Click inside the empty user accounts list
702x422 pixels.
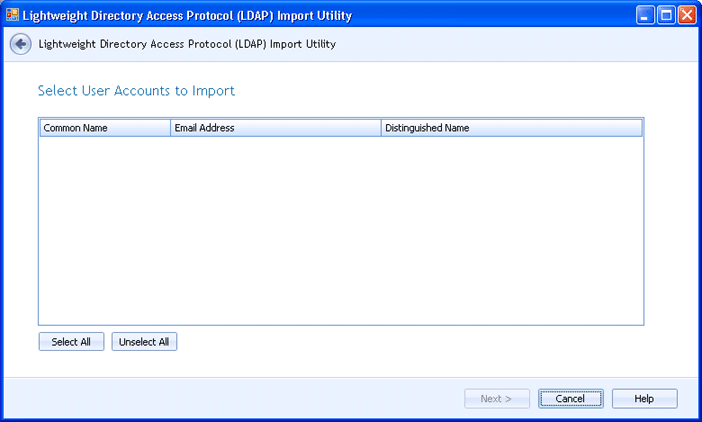tap(340, 230)
